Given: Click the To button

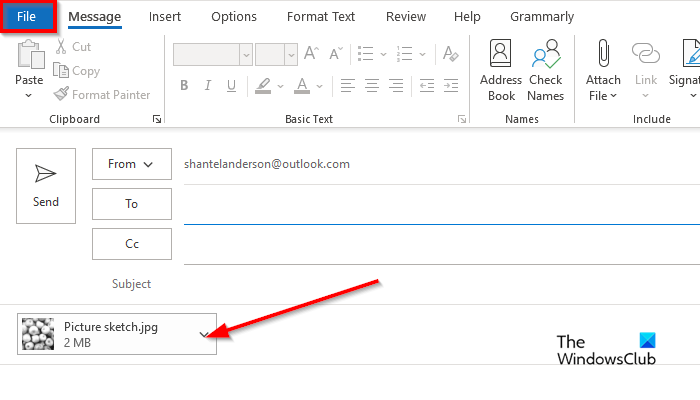Looking at the screenshot, I should (x=131, y=204).
